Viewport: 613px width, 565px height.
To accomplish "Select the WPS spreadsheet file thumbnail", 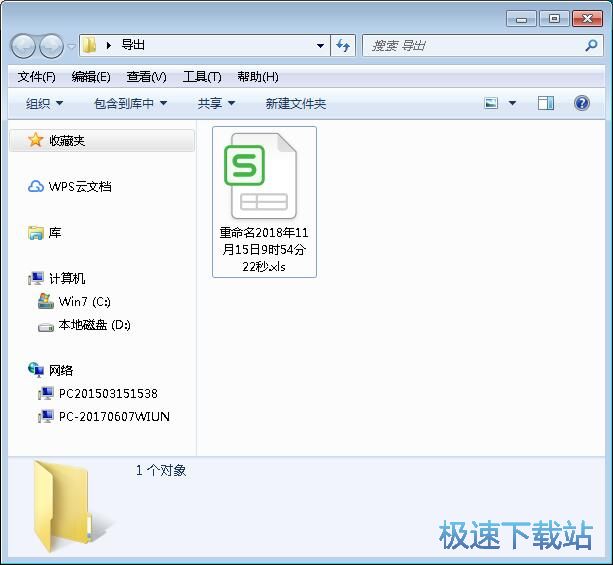I will (x=261, y=176).
